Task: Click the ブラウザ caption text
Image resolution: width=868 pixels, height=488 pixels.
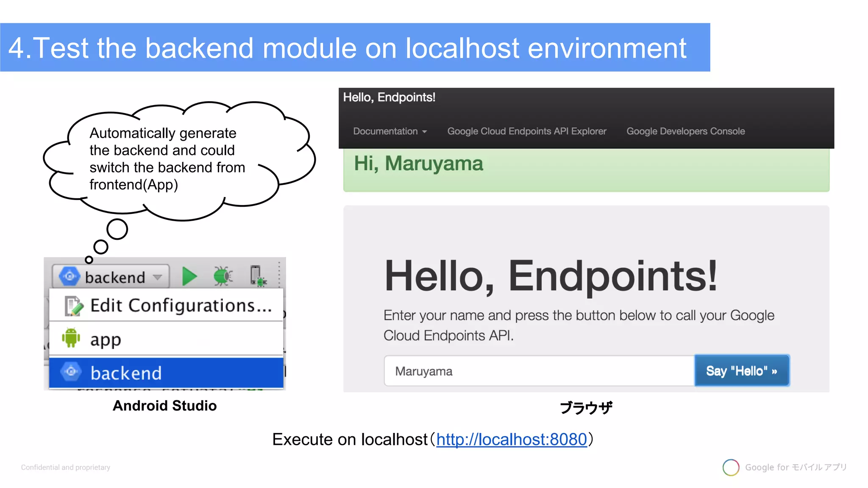Action: point(586,408)
